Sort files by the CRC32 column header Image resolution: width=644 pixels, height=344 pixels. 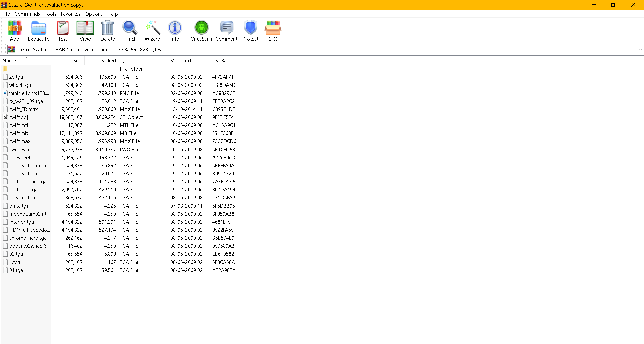click(225, 61)
